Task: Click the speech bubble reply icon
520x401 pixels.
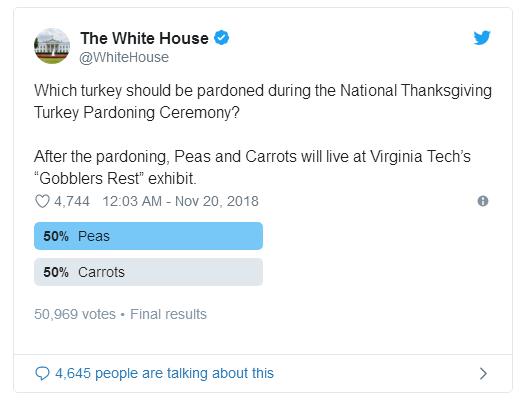Action: (x=42, y=373)
